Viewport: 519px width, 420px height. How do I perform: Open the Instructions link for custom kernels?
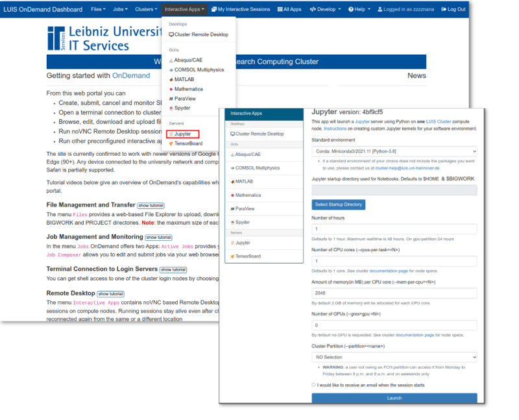point(335,129)
